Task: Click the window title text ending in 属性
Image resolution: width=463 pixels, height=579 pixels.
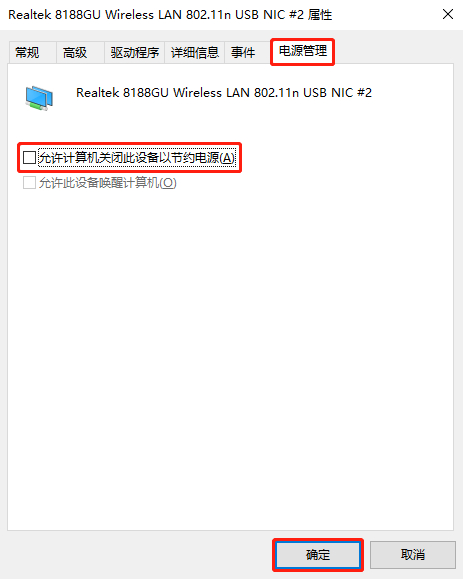Action: 170,15
